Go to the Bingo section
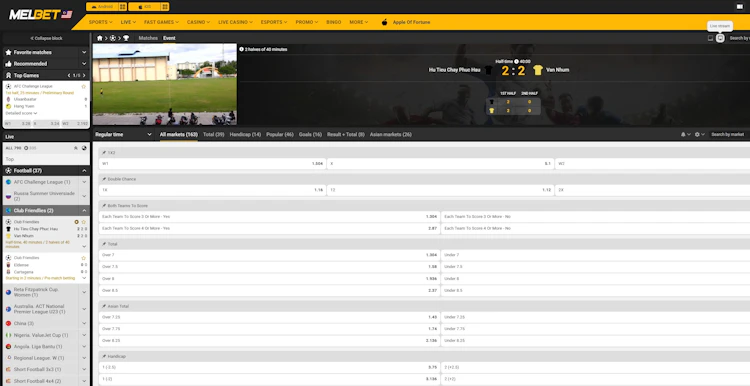 pos(333,22)
